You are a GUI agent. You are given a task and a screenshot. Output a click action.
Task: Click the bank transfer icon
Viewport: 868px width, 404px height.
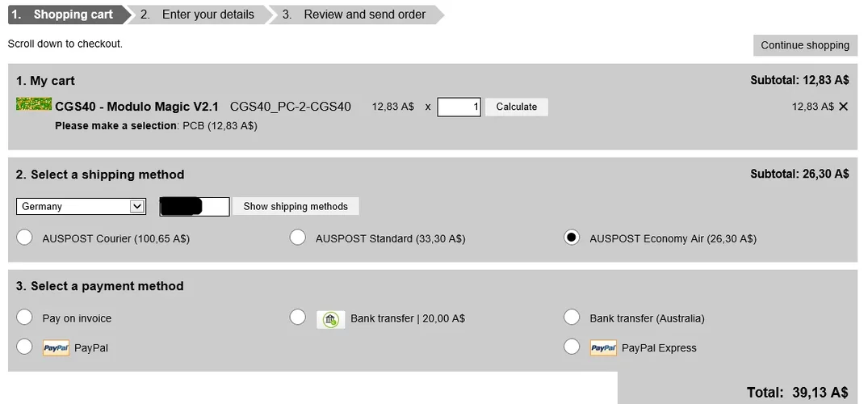click(330, 318)
